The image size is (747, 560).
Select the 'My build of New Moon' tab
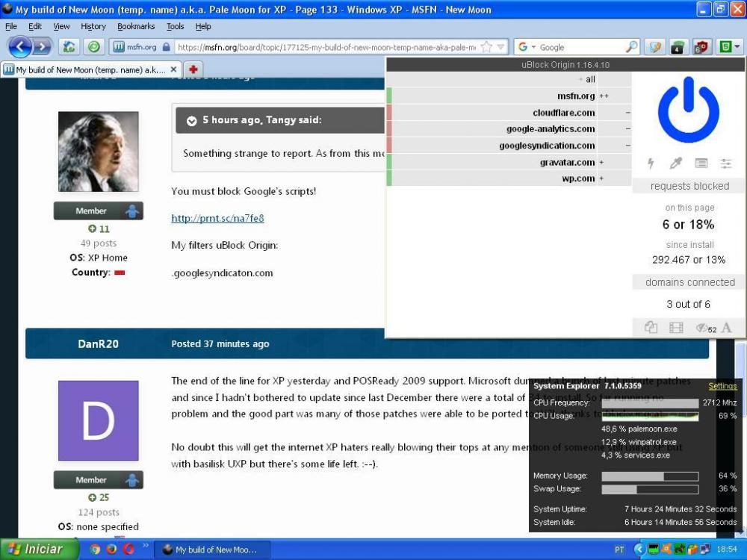point(90,69)
